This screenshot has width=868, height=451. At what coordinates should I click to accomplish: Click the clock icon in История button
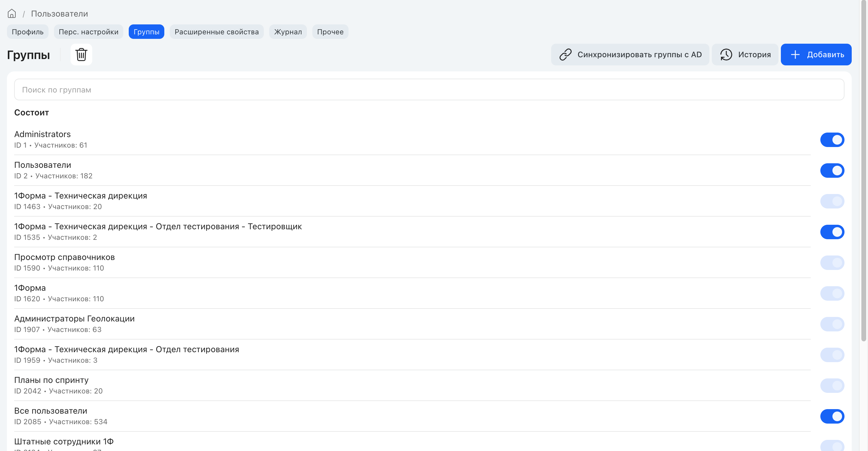click(726, 55)
